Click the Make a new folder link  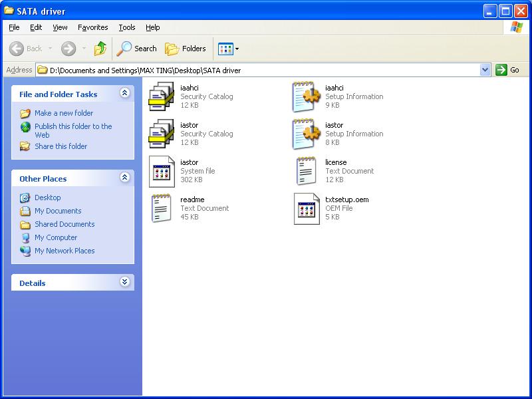point(64,113)
